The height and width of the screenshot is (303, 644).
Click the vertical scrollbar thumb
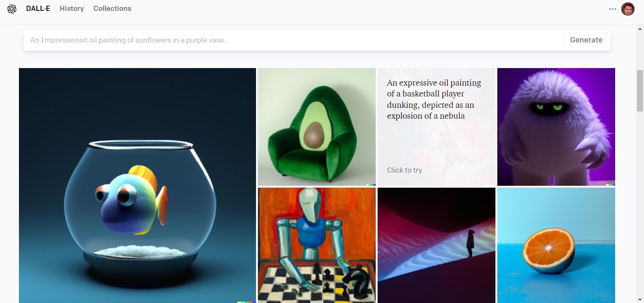pyautogui.click(x=640, y=91)
